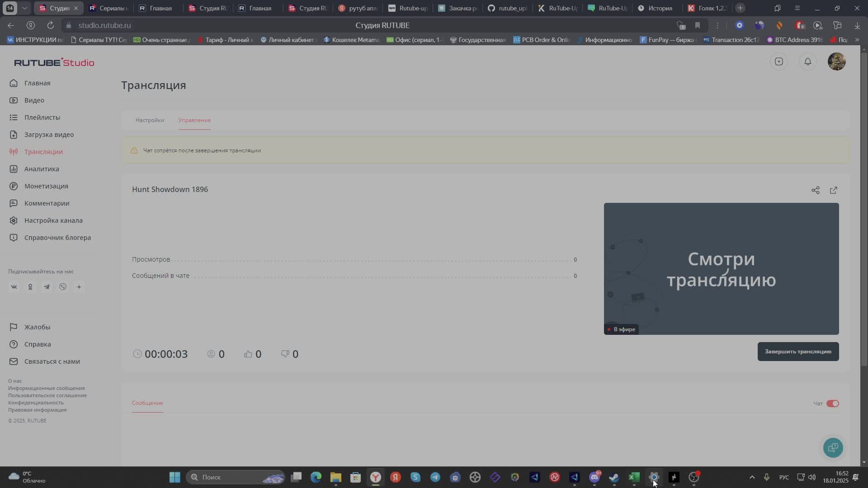The height and width of the screenshot is (488, 868).
Task: Click the RUTUBE Studio logo
Action: 54,62
